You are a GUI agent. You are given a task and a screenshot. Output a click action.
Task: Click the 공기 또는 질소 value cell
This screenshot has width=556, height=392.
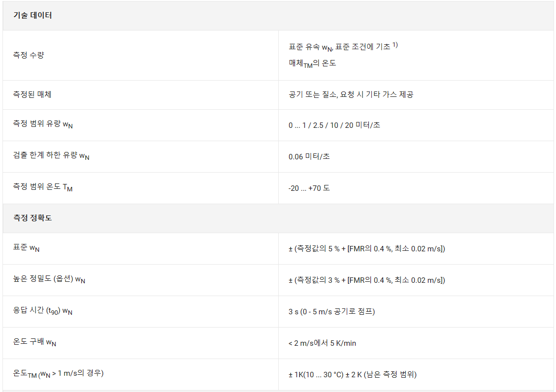[x=351, y=94]
